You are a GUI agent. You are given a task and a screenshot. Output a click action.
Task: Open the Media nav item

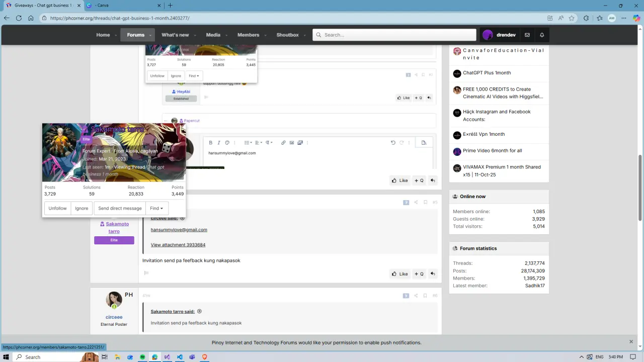[x=213, y=35]
